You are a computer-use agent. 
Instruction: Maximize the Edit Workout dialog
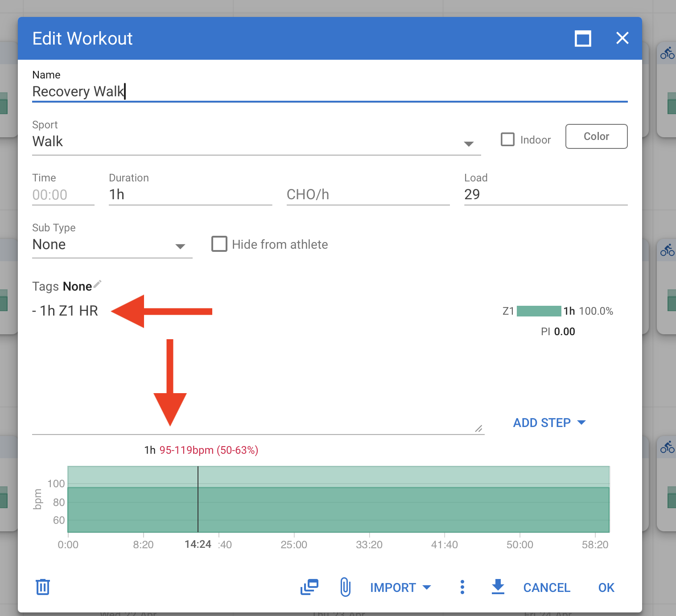(x=583, y=39)
